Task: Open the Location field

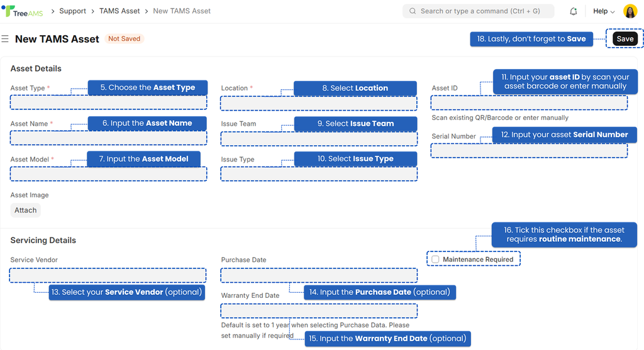Action: (x=319, y=104)
